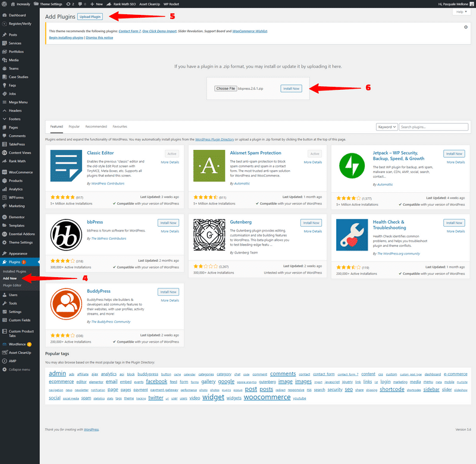The image size is (476, 464).
Task: Install the Gutenberg plugin
Action: 311,222
